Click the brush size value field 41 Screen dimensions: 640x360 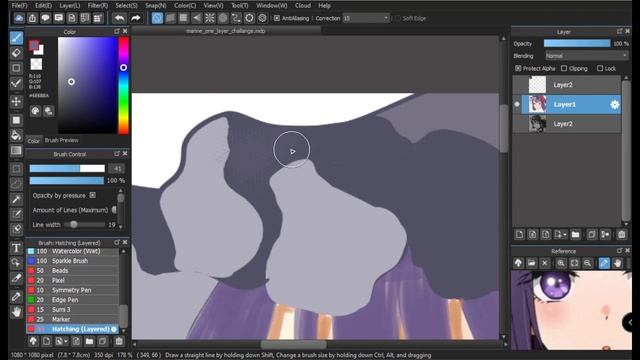(117, 169)
